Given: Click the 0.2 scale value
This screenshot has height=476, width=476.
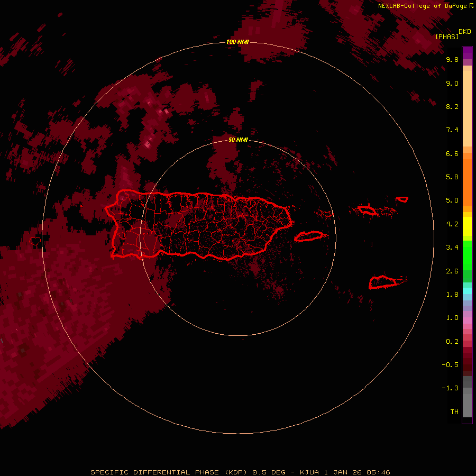Looking at the screenshot, I should 452,342.
